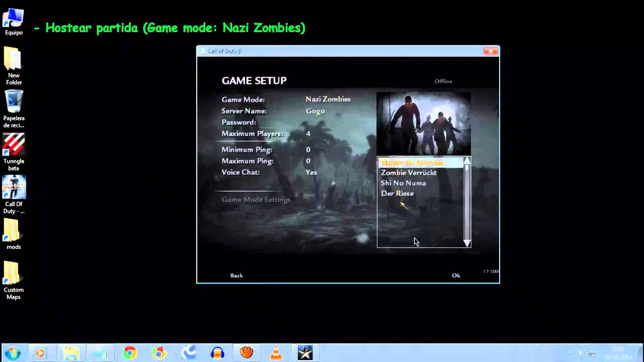Launch the Call Of Duty desktop shortcut

click(14, 195)
